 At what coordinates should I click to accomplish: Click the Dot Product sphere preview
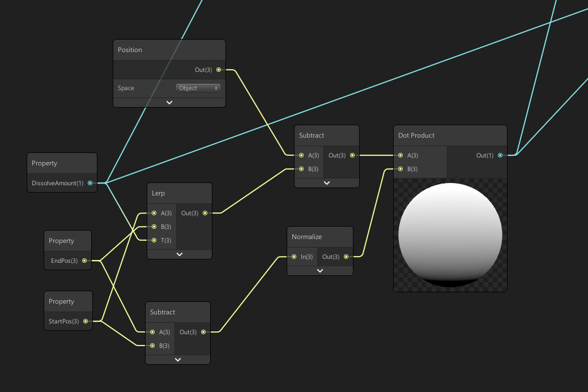coord(450,235)
